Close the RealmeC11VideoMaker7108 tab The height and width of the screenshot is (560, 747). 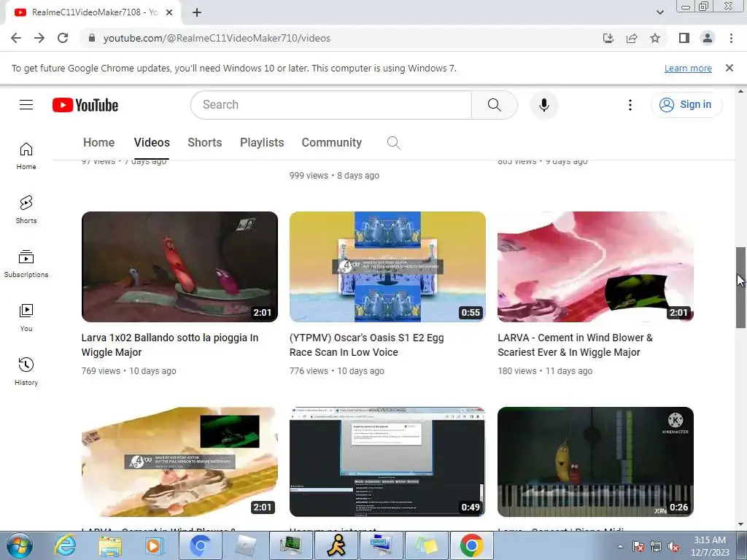pyautogui.click(x=169, y=12)
